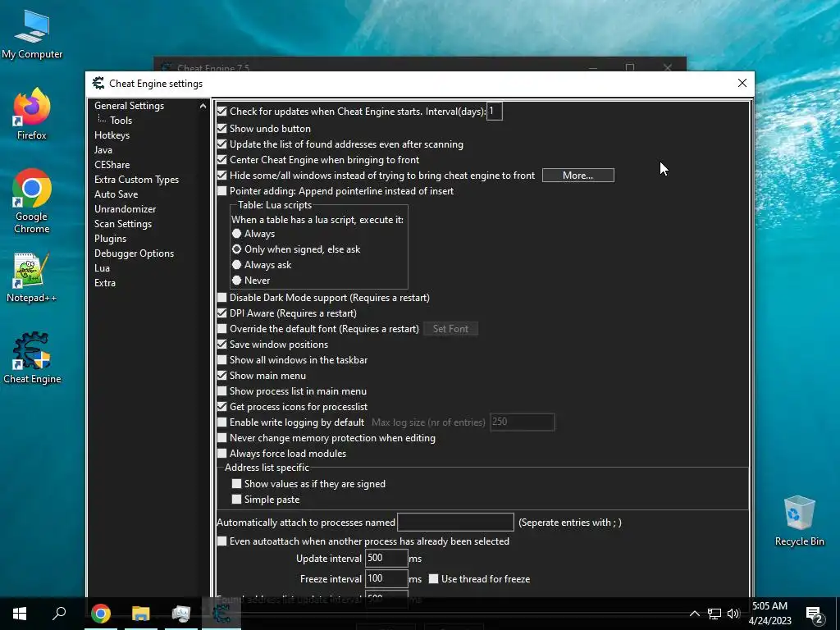Screen dimensions: 840x630
Task: Click the Windows Start button
Action: coord(20,614)
